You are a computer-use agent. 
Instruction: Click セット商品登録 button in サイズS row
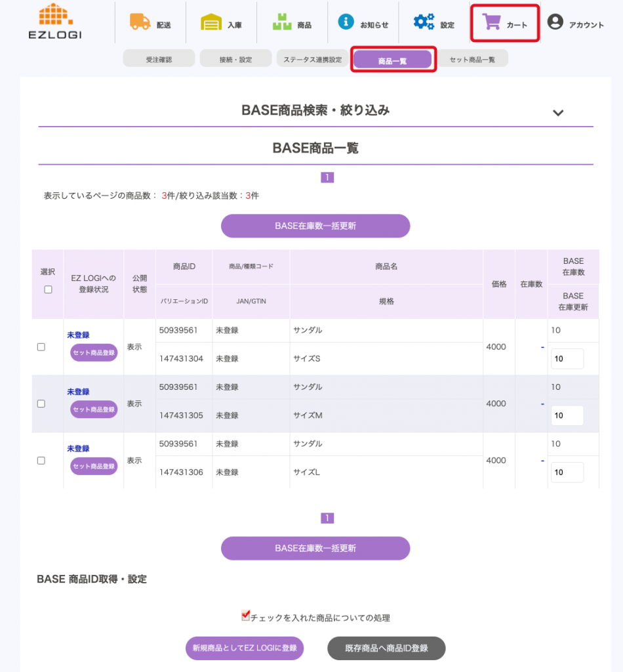(x=94, y=353)
